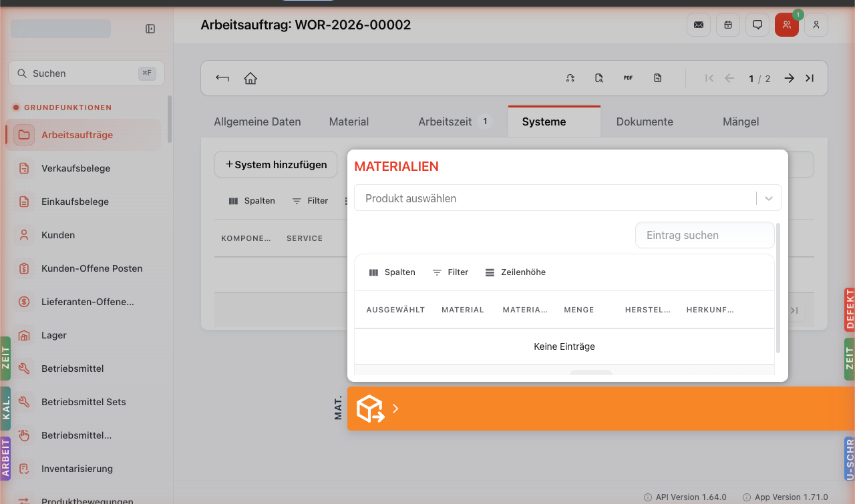The image size is (855, 504).
Task: Go back using the return arrow icon
Action: tap(222, 78)
